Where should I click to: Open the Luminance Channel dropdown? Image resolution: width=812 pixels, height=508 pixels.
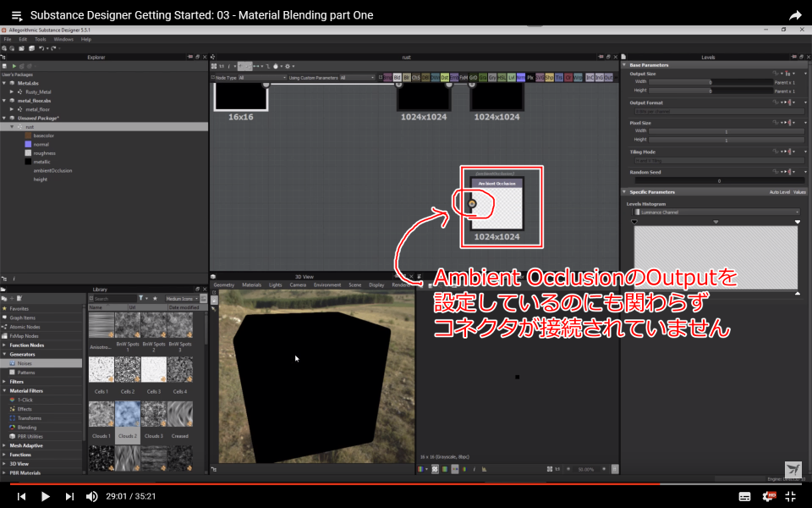[x=716, y=212]
